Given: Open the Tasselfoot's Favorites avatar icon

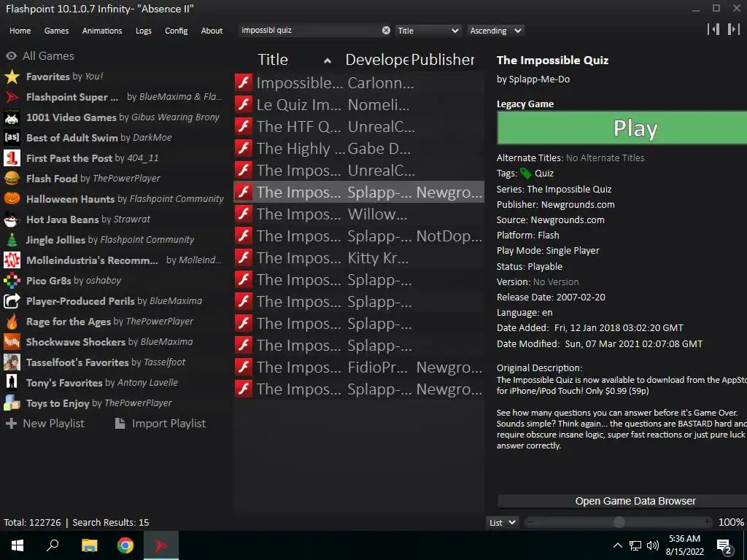Looking at the screenshot, I should pos(12,363).
